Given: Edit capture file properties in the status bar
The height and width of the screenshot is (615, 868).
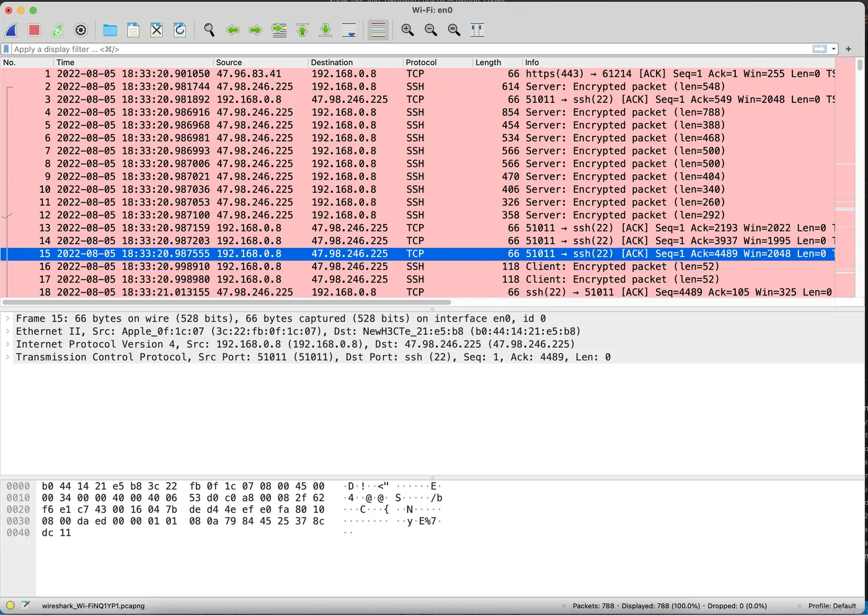Looking at the screenshot, I should [26, 606].
